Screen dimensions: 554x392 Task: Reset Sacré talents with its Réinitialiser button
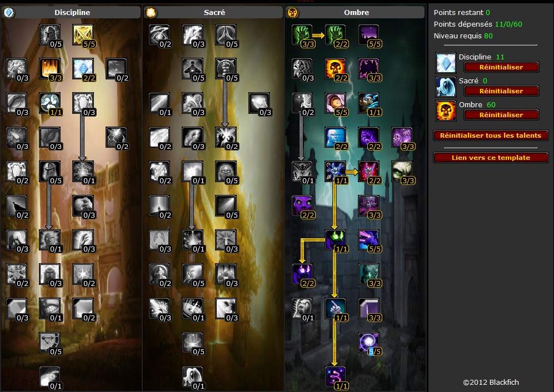point(501,91)
